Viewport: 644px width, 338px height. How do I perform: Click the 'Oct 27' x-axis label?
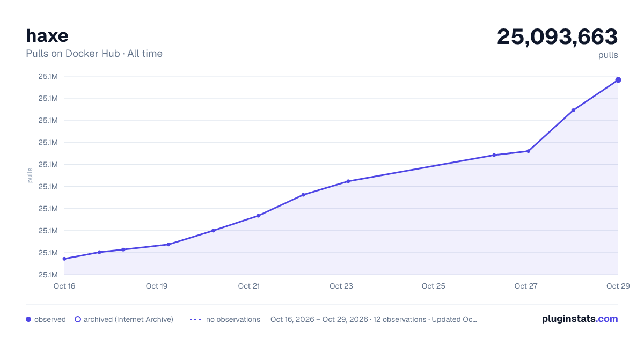[x=526, y=286]
